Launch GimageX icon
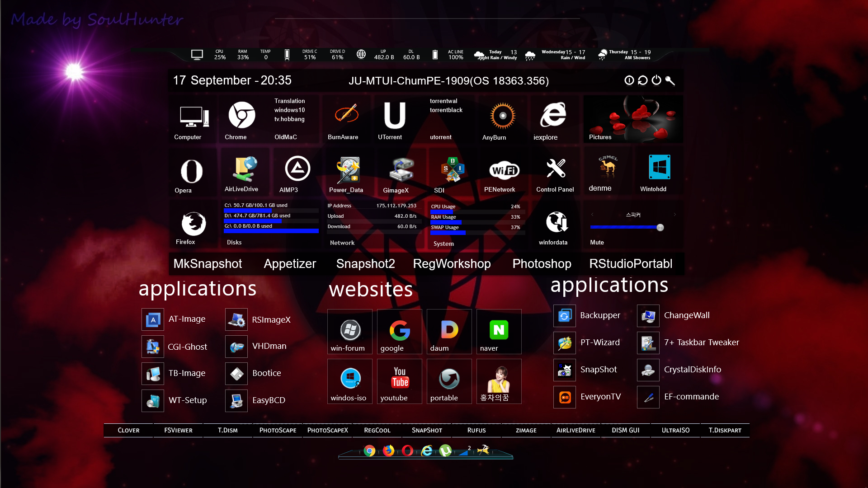 pyautogui.click(x=401, y=170)
